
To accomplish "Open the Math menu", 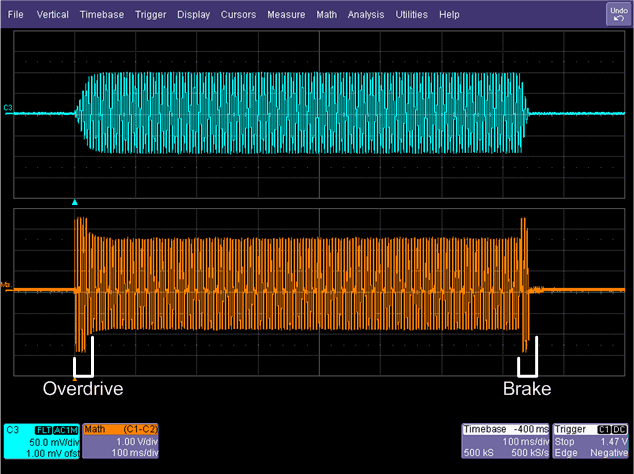I will tap(327, 15).
